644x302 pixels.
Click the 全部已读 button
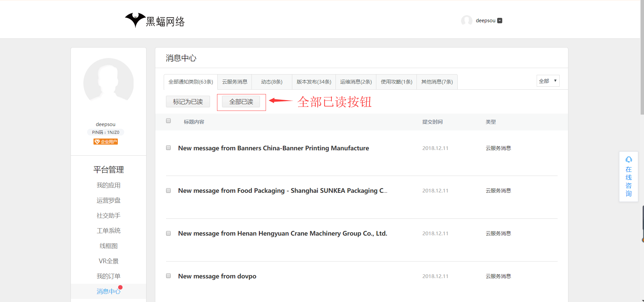(x=241, y=102)
